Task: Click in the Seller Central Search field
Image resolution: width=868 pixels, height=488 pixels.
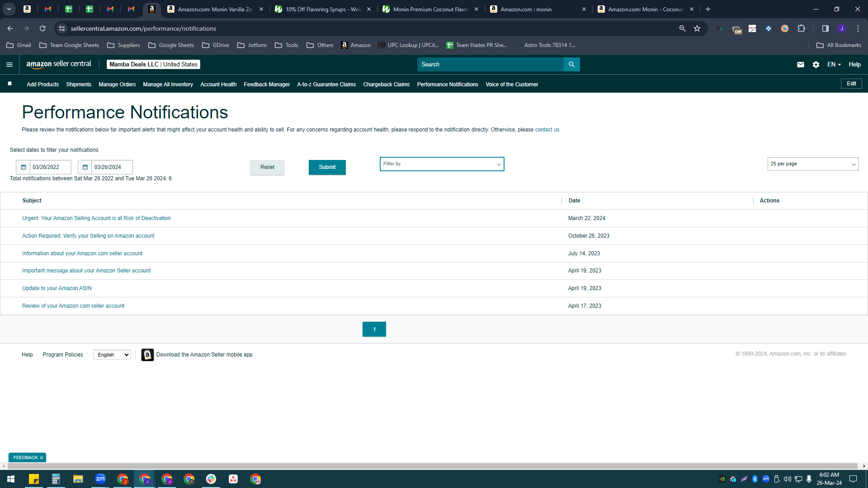Action: point(491,65)
